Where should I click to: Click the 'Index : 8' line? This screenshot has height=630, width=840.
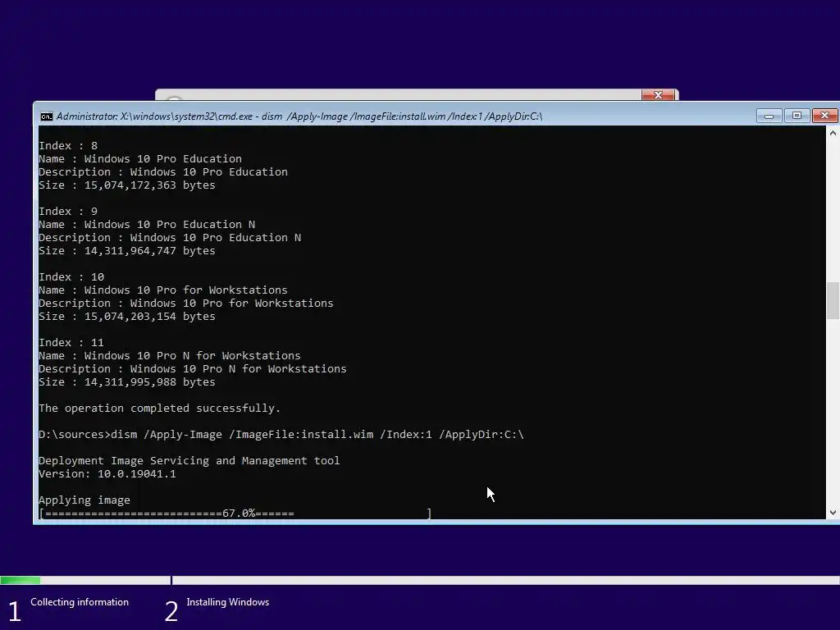pyautogui.click(x=68, y=146)
